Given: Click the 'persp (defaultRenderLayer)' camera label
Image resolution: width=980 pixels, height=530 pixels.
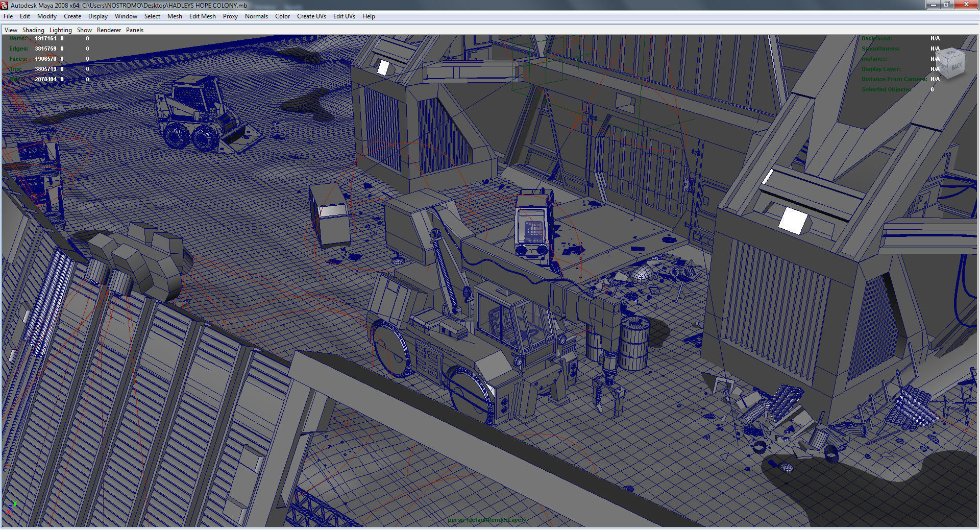Looking at the screenshot, I should 486,520.
